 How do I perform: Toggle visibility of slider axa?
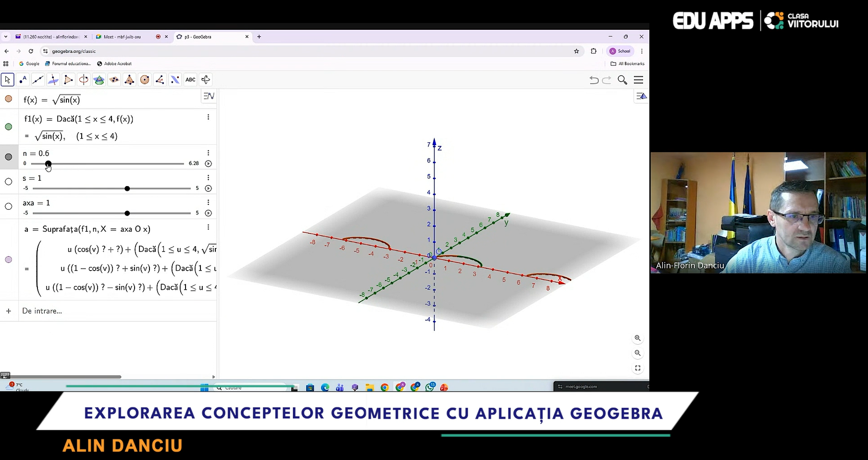click(9, 207)
